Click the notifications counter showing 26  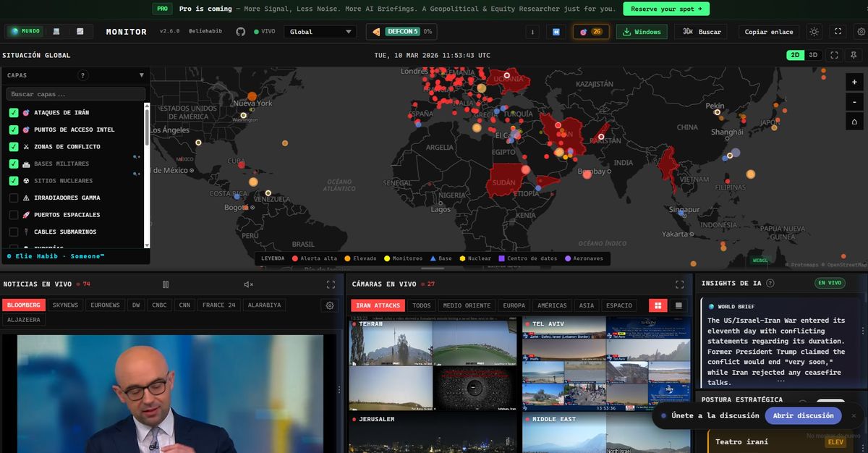(x=591, y=31)
